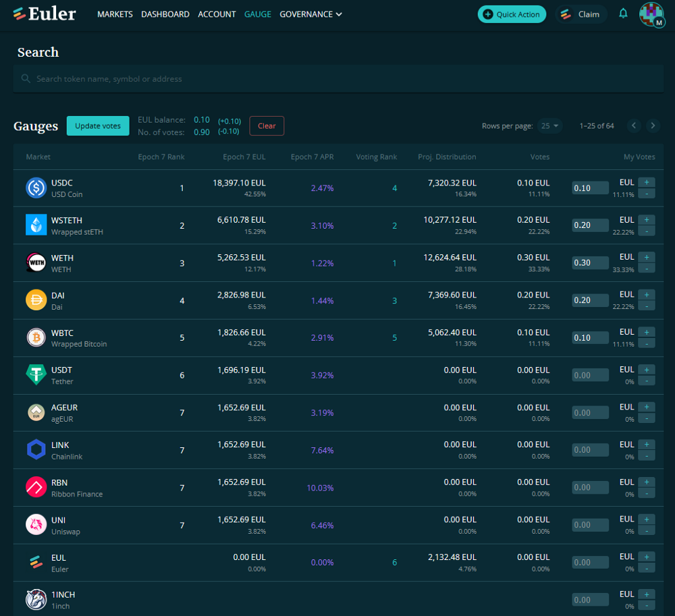675x616 pixels.
Task: Decrease USDC votes with minus
Action: tap(647, 194)
